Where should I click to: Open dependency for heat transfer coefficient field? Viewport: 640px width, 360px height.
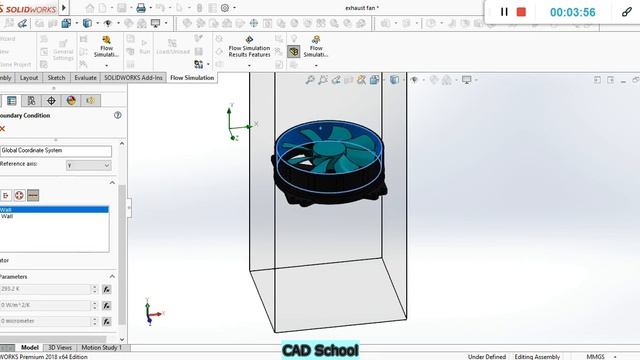(107, 305)
